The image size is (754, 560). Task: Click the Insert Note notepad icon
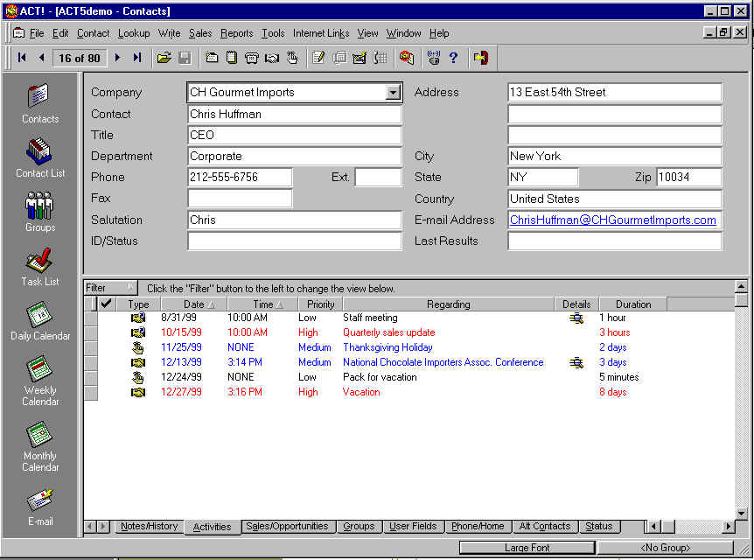point(232,58)
